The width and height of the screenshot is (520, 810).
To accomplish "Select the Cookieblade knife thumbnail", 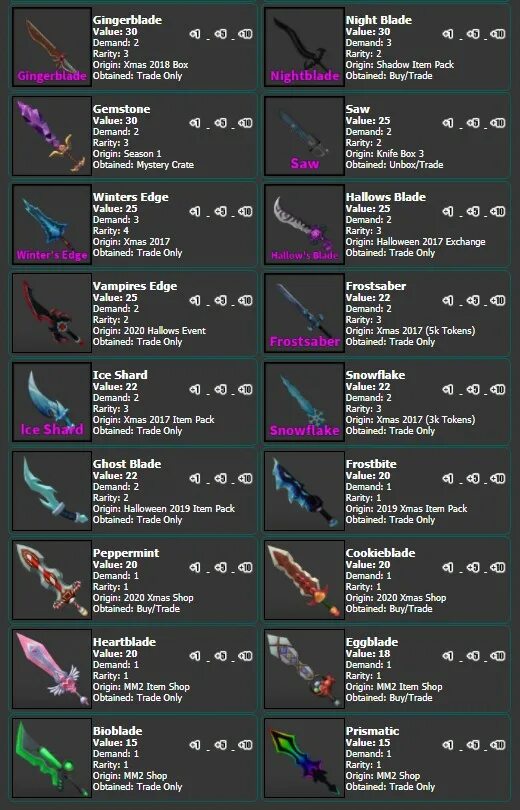I will point(304,580).
